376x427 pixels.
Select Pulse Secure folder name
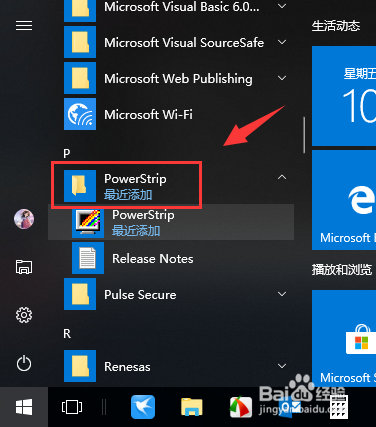click(x=140, y=295)
